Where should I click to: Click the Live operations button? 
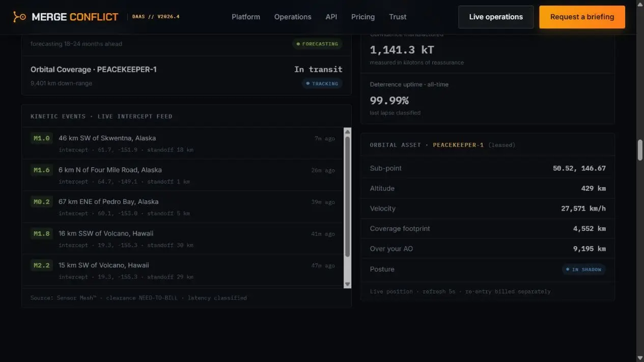496,17
